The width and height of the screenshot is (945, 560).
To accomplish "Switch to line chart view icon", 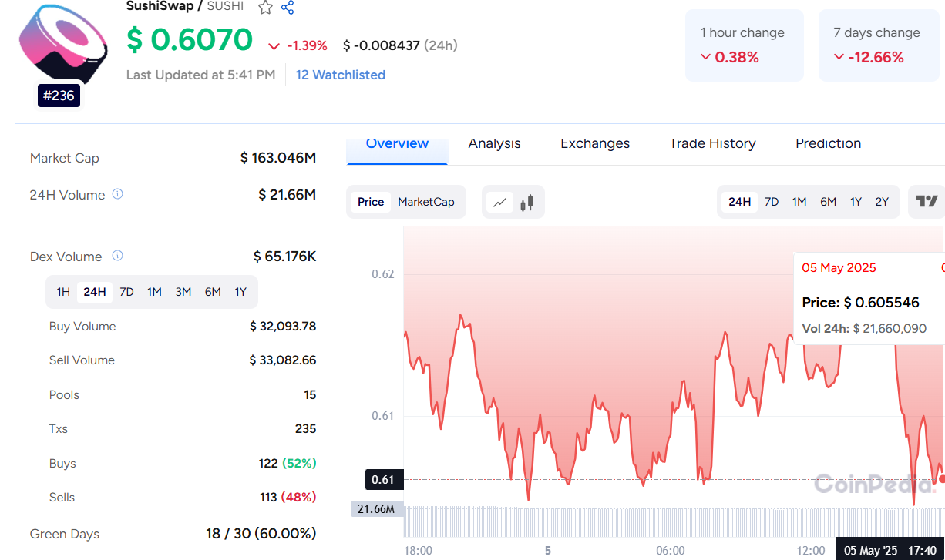I will point(499,203).
